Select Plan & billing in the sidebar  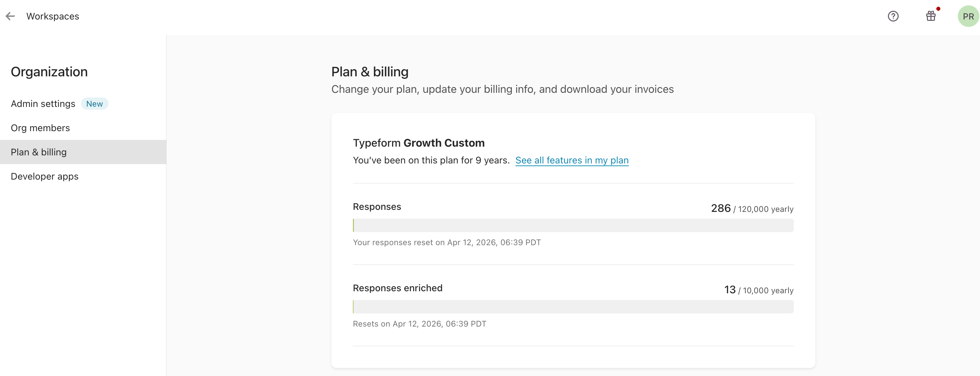pyautogui.click(x=83, y=152)
